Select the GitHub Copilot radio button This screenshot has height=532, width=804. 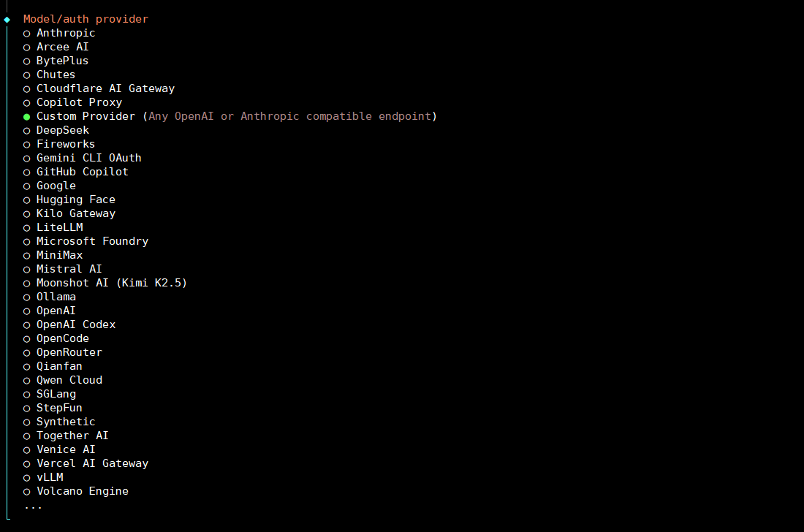(x=27, y=172)
